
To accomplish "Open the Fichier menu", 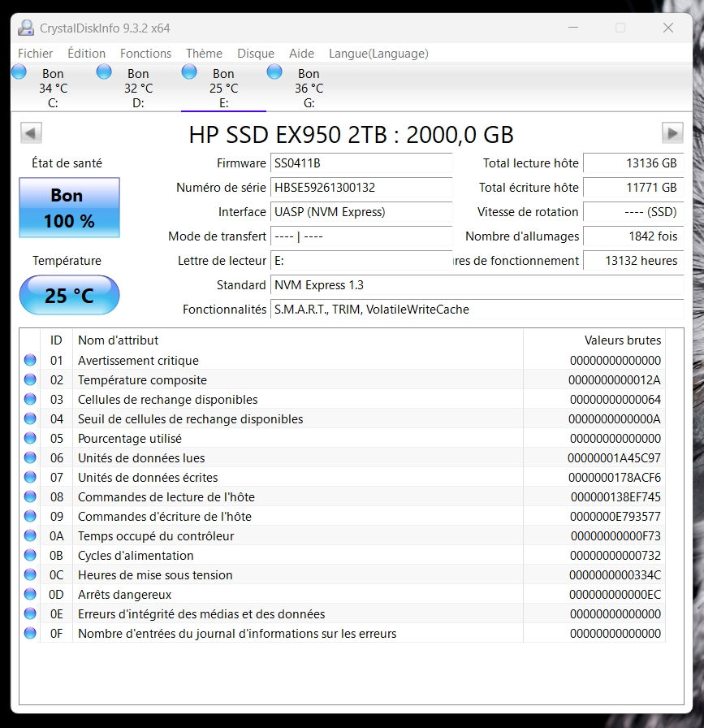I will click(x=35, y=54).
